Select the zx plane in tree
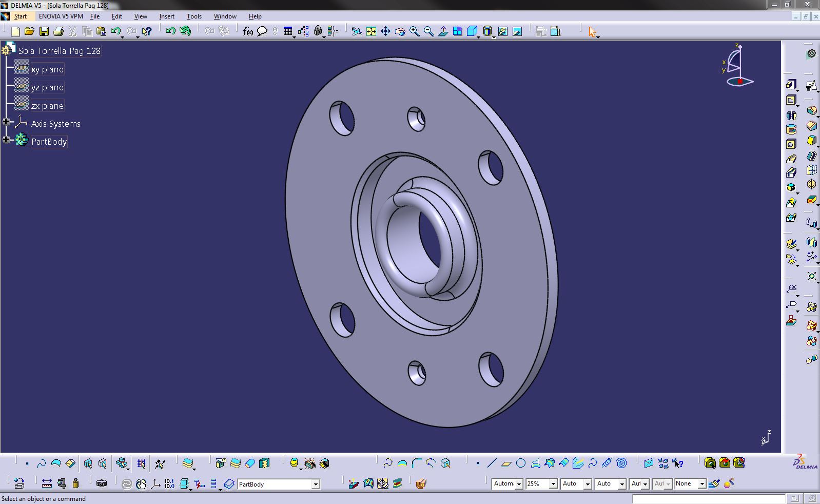820x504 pixels. coord(47,106)
